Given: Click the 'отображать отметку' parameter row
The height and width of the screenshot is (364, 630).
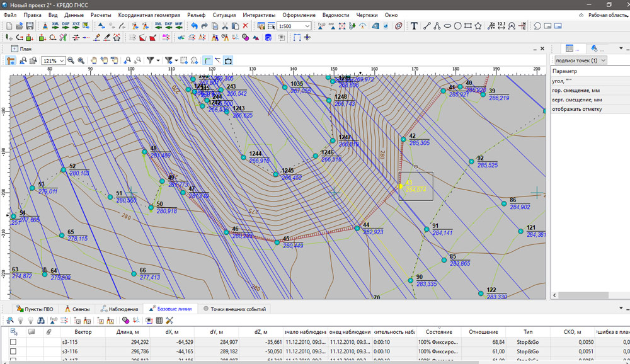Looking at the screenshot, I should click(x=590, y=109).
